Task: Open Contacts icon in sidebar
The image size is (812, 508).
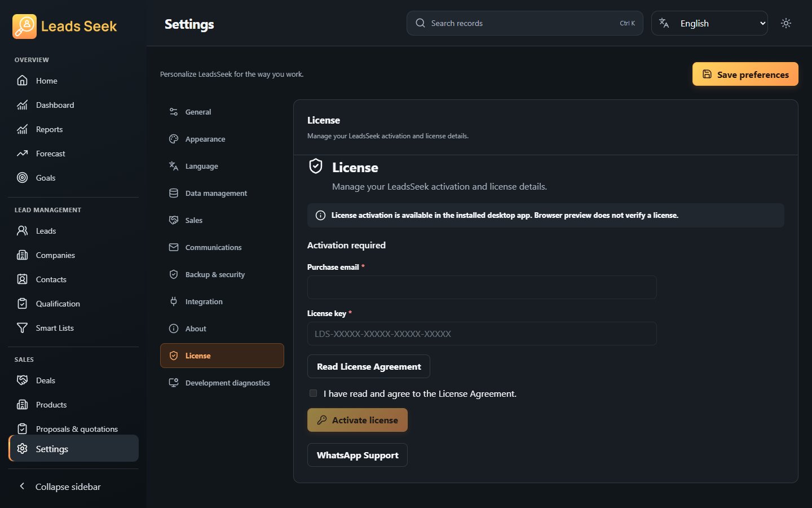Action: click(x=22, y=279)
